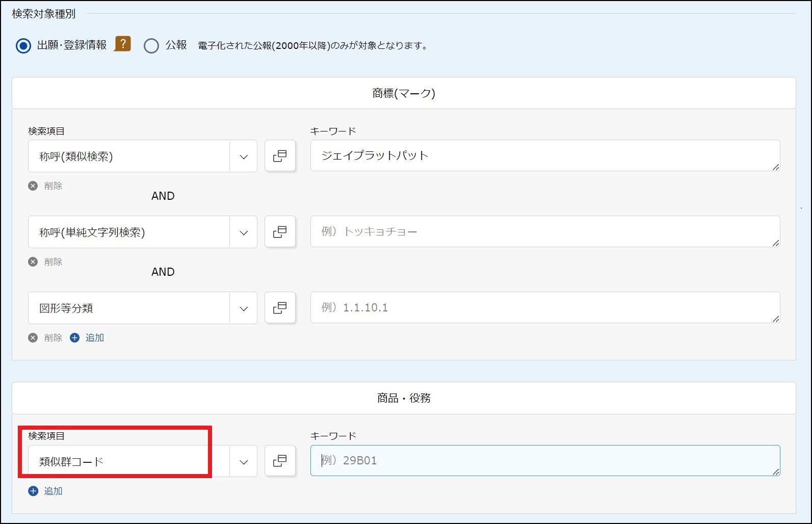Image resolution: width=812 pixels, height=524 pixels.
Task: Click 追加 link in 商品・役務 section
Action: point(53,491)
